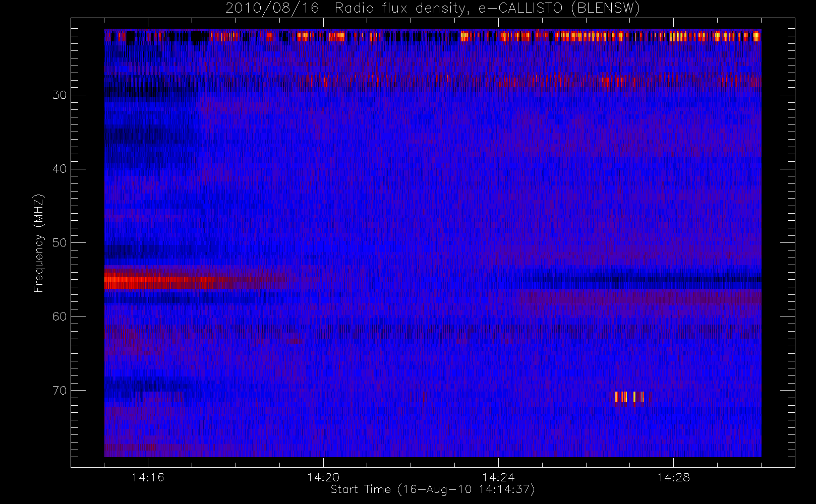Click the yellow burst near 71 MHz after 14:26

[x=629, y=397]
